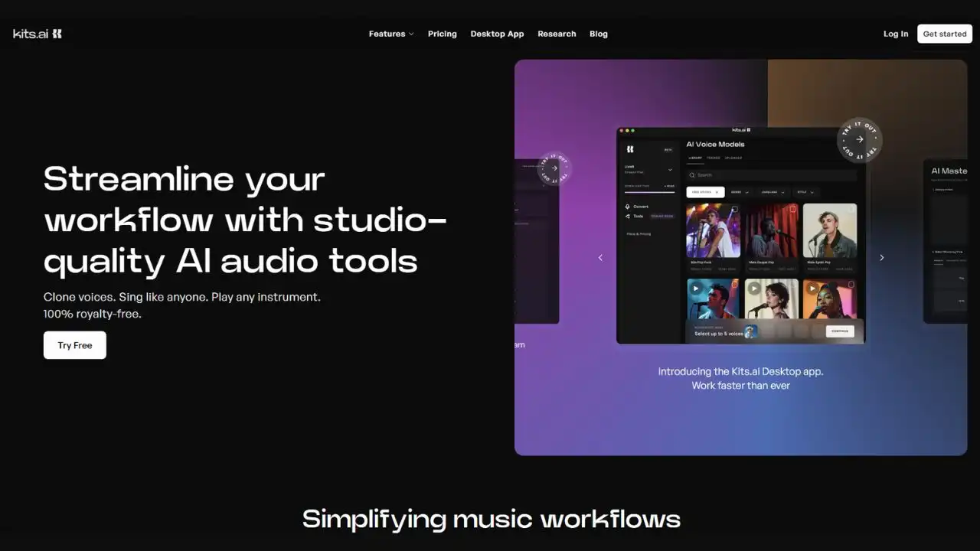Tick checkbox on first voice model card
Image resolution: width=980 pixels, height=551 pixels.
[x=734, y=209]
